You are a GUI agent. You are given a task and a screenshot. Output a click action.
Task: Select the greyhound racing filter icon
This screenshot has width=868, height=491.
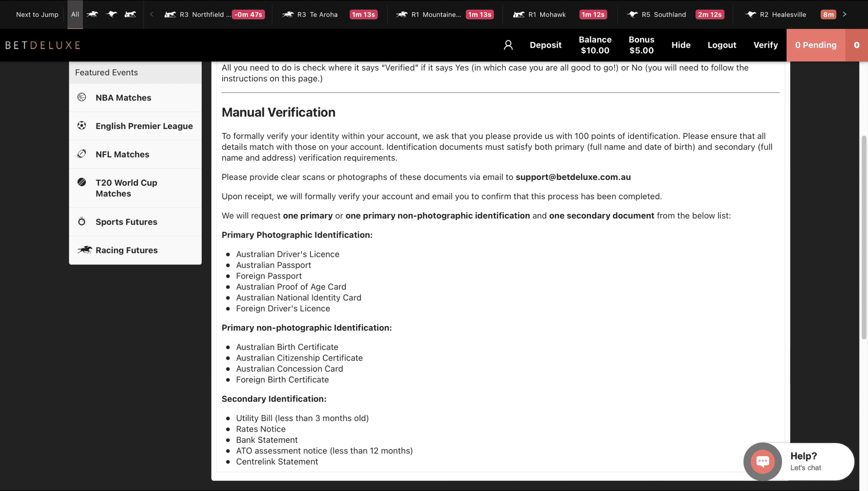tap(111, 14)
